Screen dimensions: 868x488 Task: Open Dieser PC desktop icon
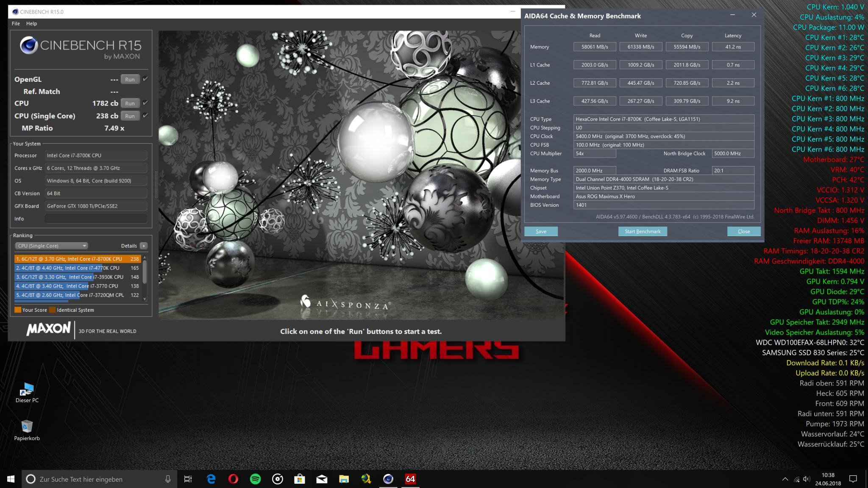pyautogui.click(x=27, y=392)
